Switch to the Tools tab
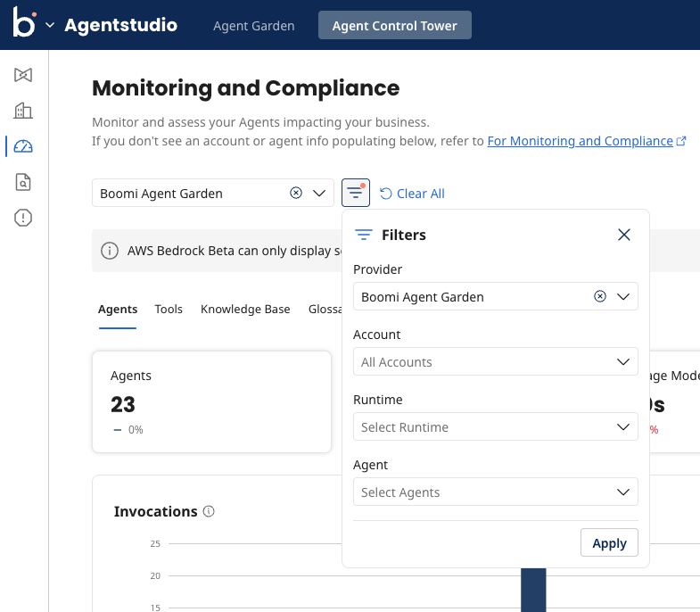Screen dimensions: 700x612 169,310
